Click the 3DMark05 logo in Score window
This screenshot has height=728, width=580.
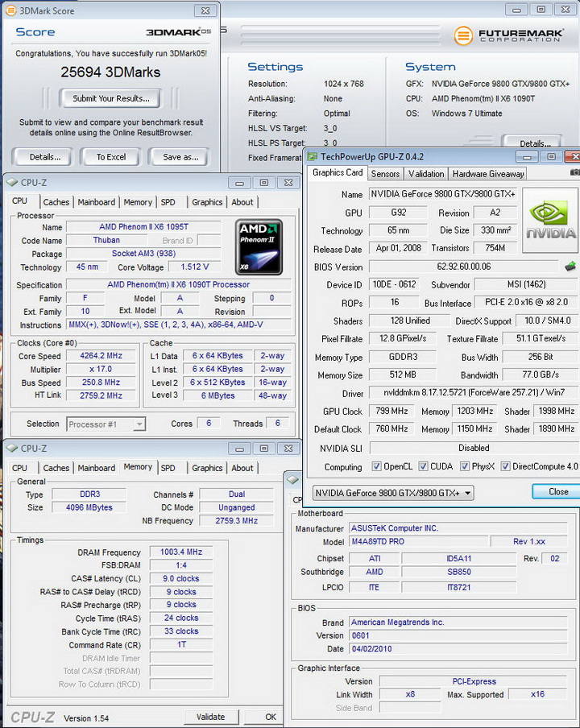point(178,32)
